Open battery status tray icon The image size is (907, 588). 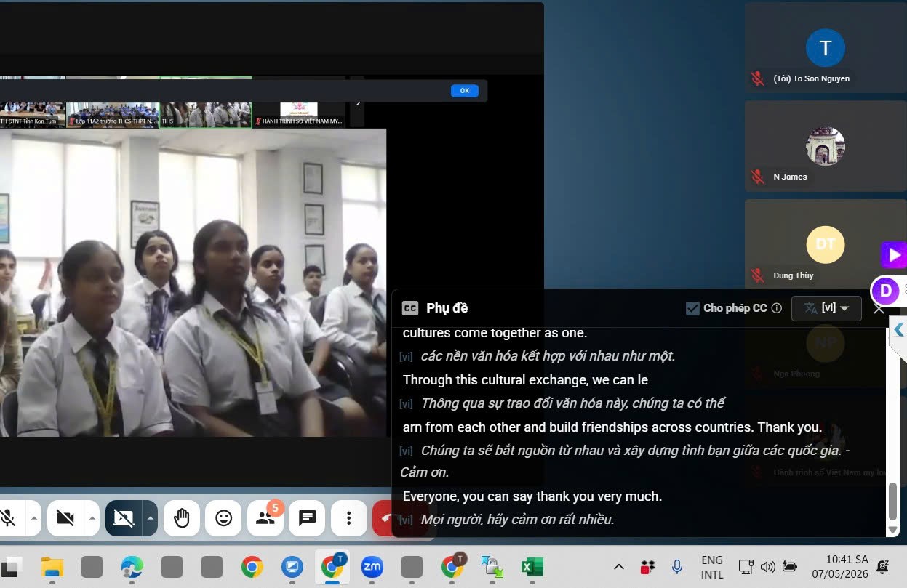click(x=790, y=567)
